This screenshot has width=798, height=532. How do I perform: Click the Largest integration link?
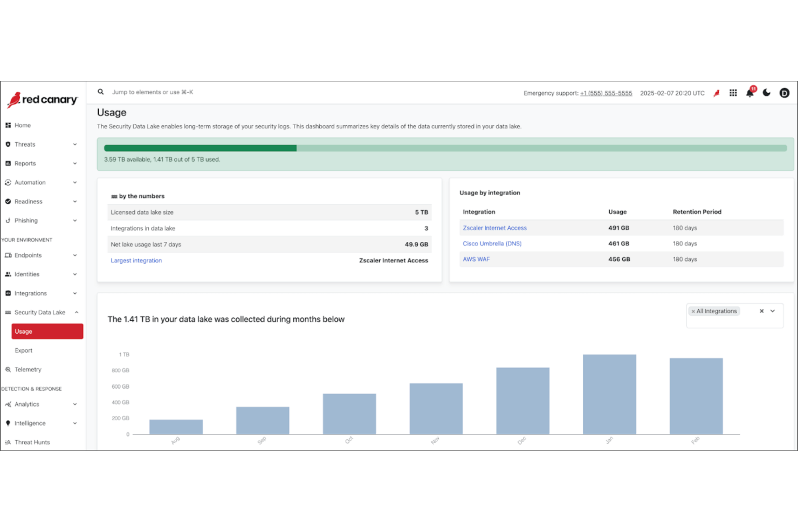pyautogui.click(x=136, y=260)
